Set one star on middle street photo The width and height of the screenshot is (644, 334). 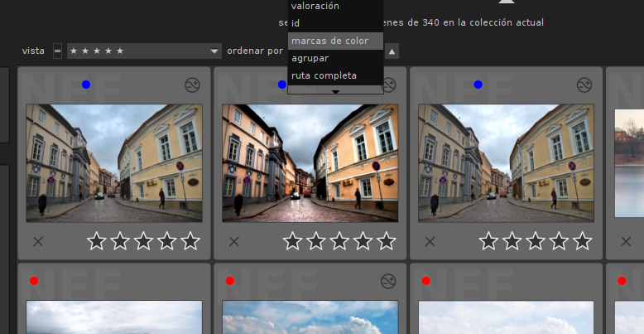[x=292, y=241]
